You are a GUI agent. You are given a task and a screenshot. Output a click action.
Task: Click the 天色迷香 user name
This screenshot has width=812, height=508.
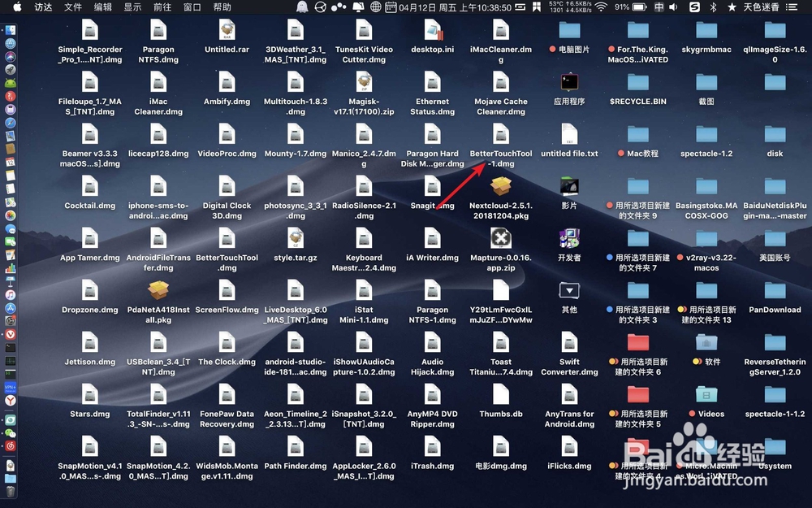(762, 7)
